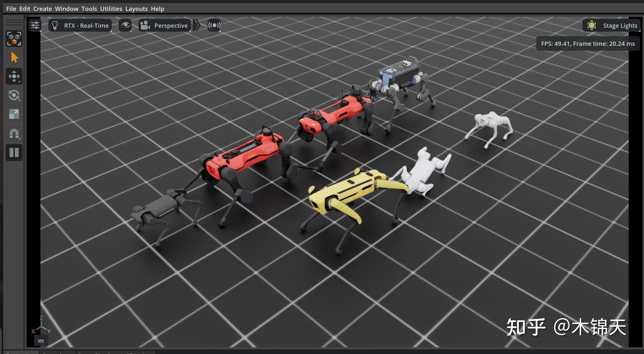Screen dimensions: 644x354
Task: Open the Create menu
Action: click(42, 8)
